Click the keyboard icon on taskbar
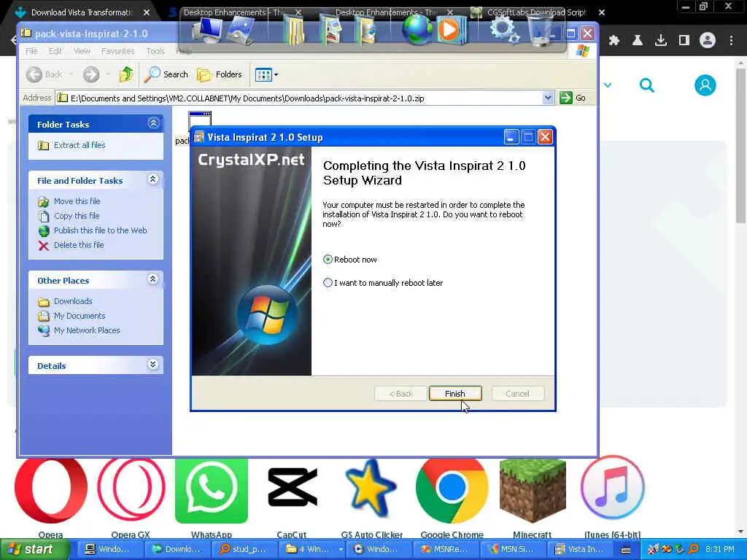Viewport: 747px width, 560px height. 627,550
